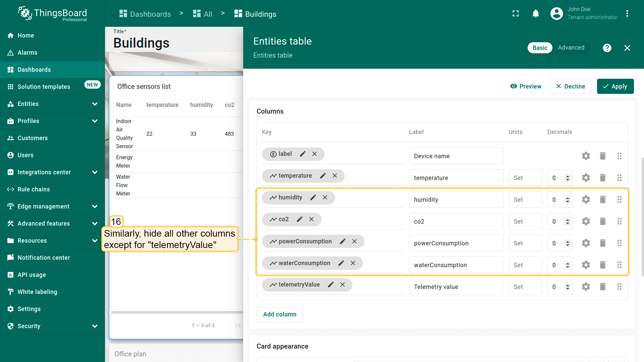The height and width of the screenshot is (362, 644).
Task: Delete the co2 column with trash icon
Action: click(x=602, y=221)
